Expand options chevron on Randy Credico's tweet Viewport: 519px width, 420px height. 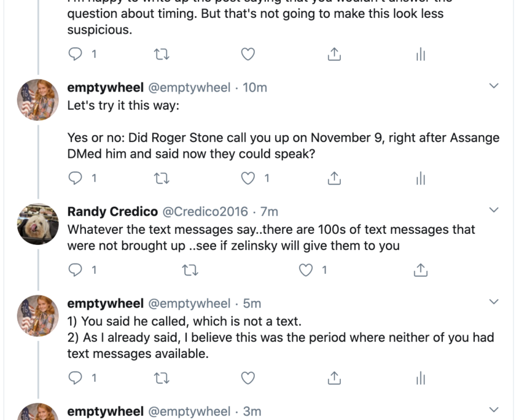point(494,210)
